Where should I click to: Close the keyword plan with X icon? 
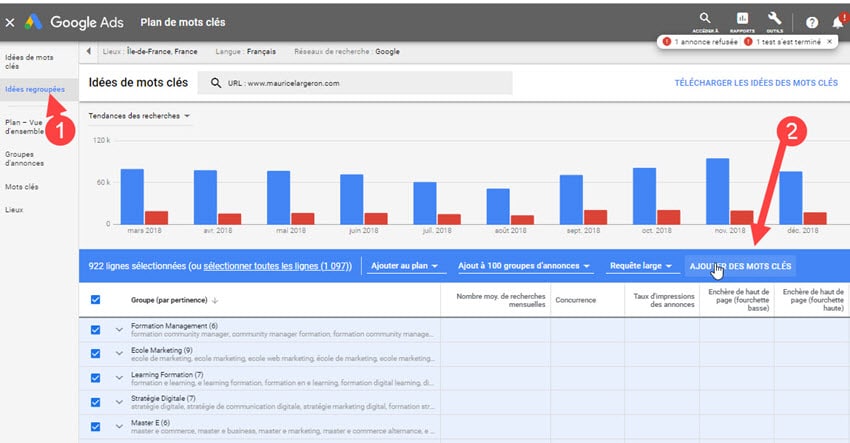click(x=10, y=20)
